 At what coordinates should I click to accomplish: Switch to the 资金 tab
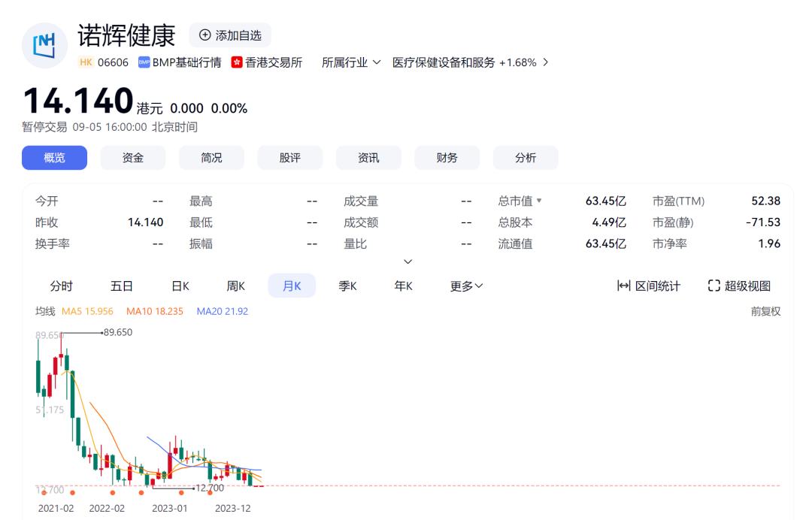coord(133,158)
